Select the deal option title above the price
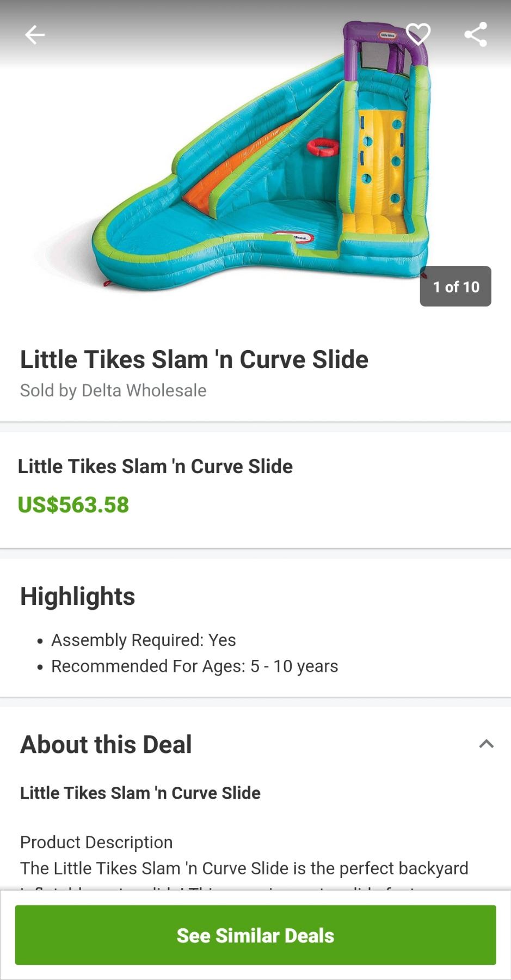 click(155, 467)
